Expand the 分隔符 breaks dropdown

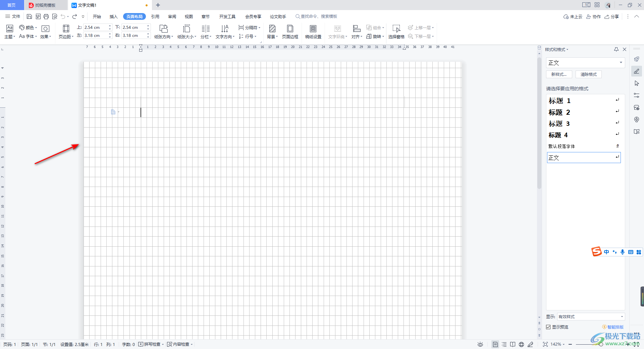249,28
